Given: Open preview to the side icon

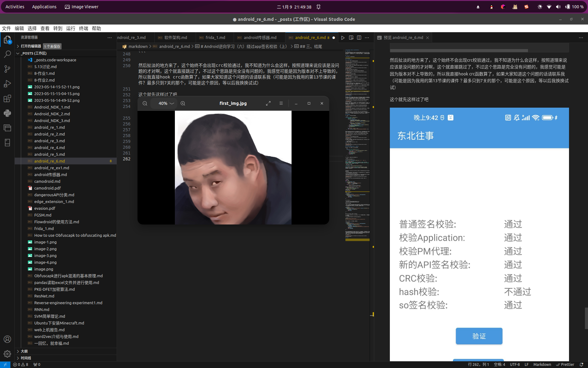Looking at the screenshot, I should tap(351, 38).
